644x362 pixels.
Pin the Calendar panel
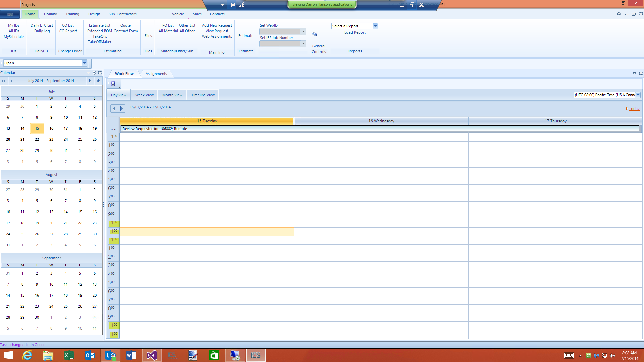(x=94, y=73)
